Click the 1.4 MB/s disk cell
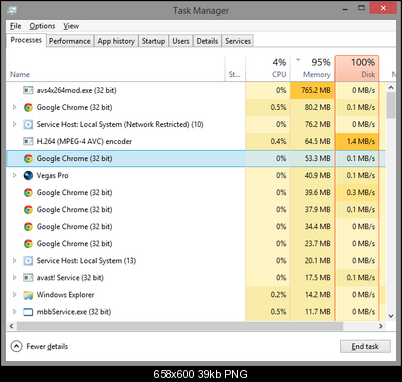Viewport: 402px width, 382px height. pyautogui.click(x=357, y=141)
